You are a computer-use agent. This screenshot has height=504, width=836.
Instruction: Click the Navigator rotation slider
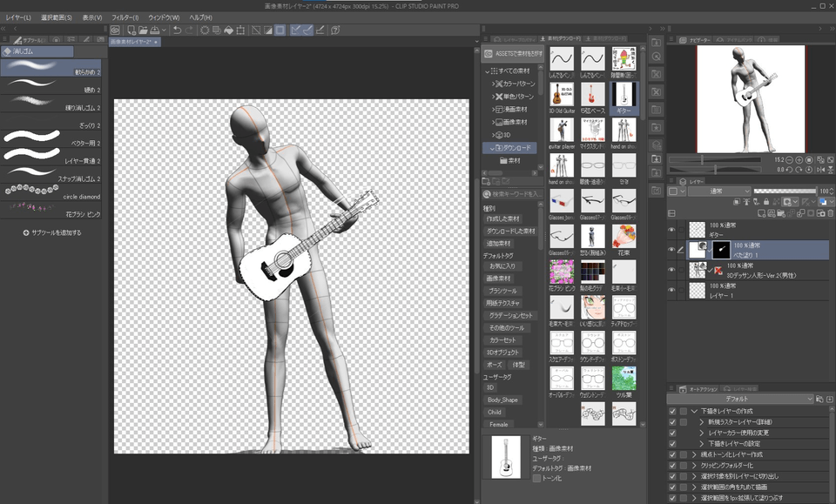715,170
